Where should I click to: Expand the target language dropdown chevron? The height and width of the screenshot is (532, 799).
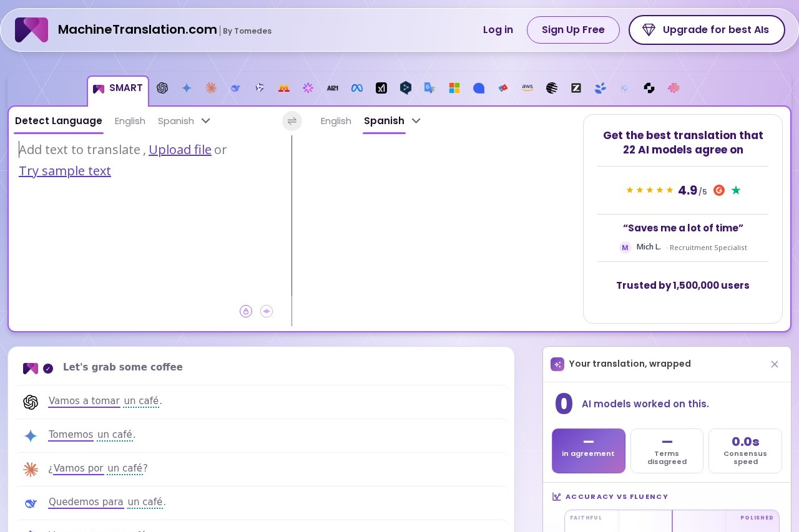[416, 121]
